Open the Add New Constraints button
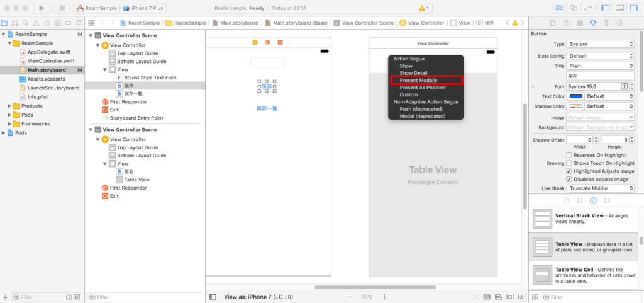The height and width of the screenshot is (303, 644). 509,297
